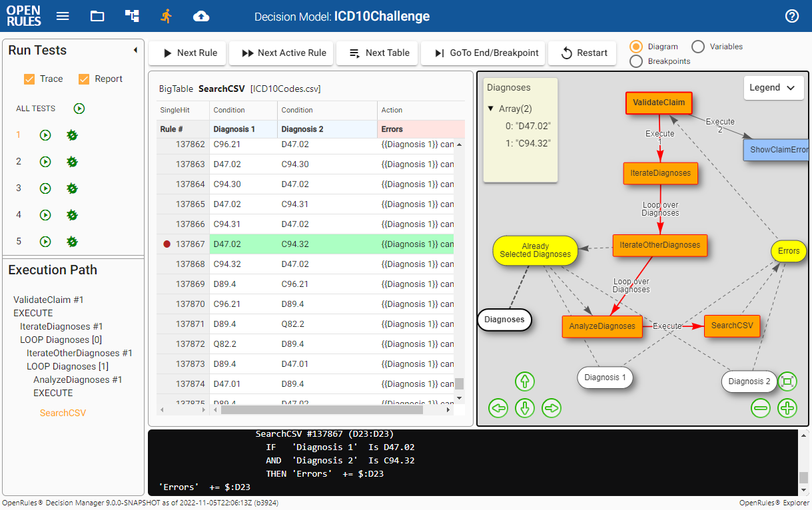This screenshot has width=812, height=510.
Task: Collapse the Run Tests side panel
Action: point(135,49)
